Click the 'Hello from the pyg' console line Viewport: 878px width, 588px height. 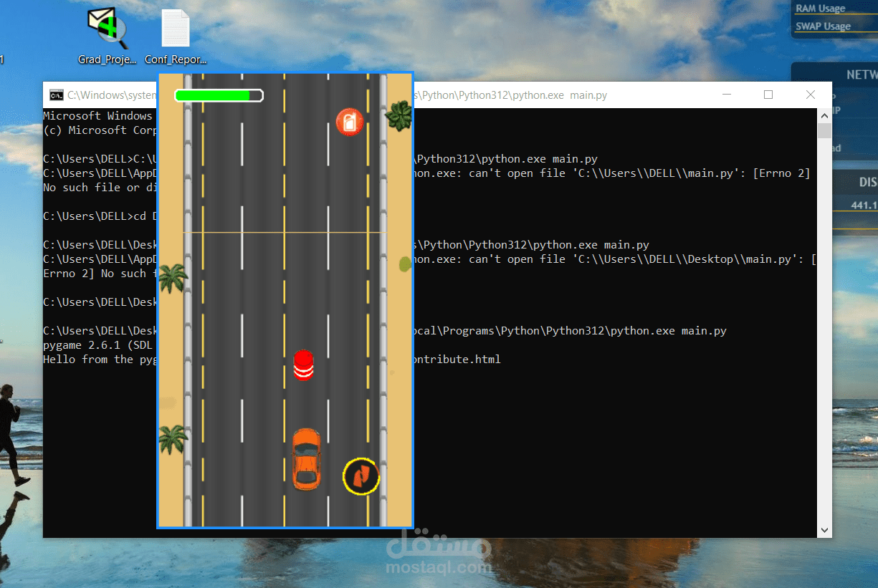100,360
